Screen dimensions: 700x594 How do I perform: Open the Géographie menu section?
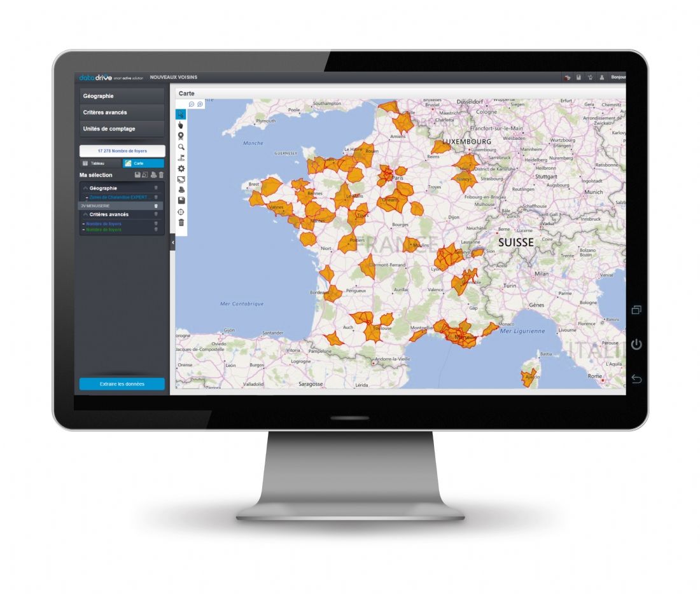pyautogui.click(x=122, y=96)
